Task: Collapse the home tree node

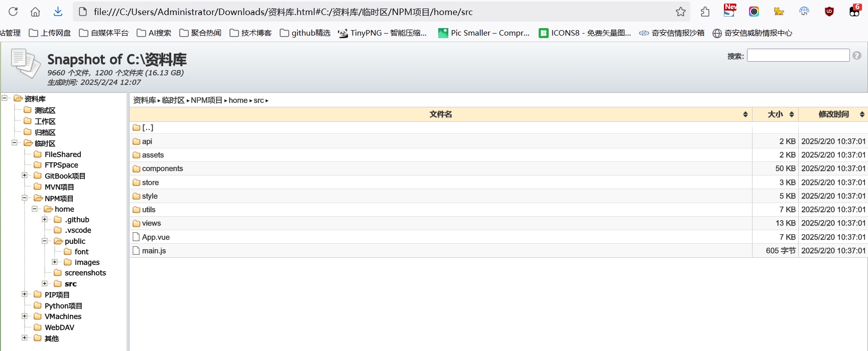Action: point(35,209)
